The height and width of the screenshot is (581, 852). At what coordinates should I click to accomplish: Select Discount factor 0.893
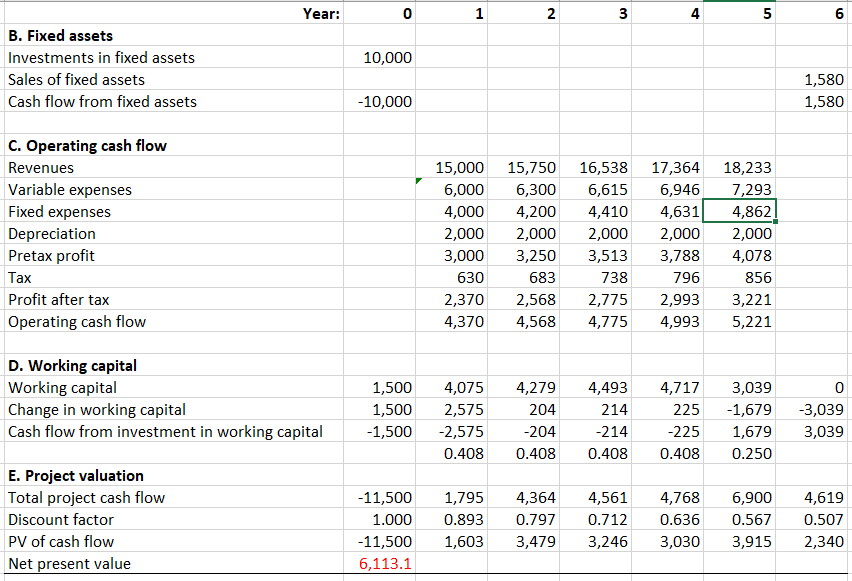[x=452, y=519]
